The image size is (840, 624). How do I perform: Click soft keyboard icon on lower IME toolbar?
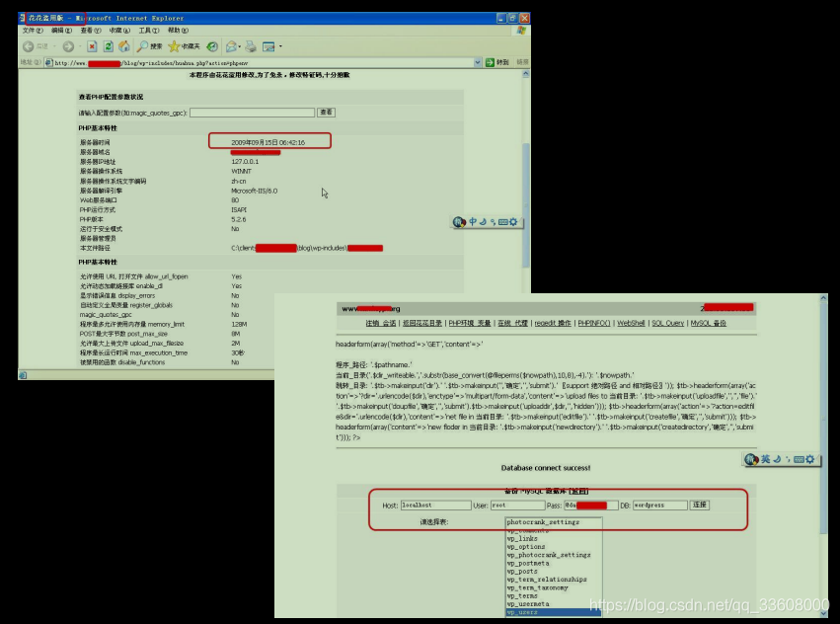click(799, 459)
